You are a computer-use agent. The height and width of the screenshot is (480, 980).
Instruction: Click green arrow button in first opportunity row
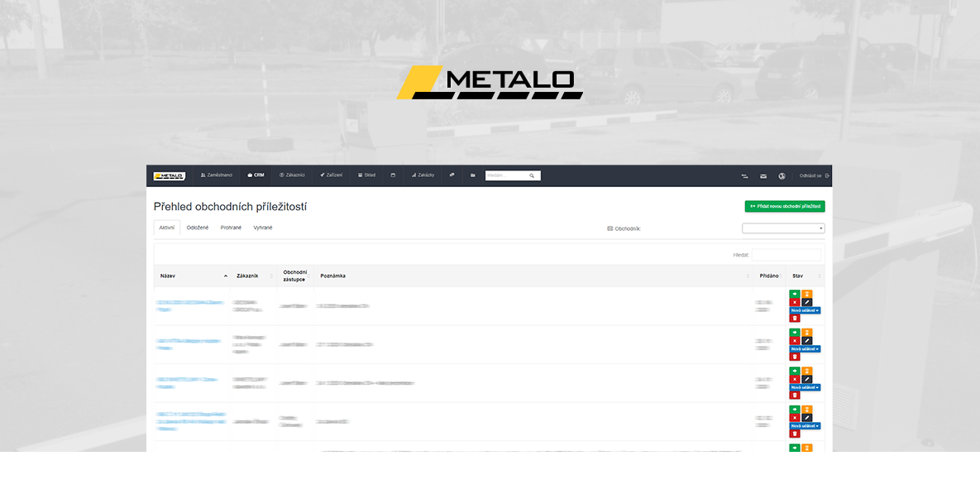[x=795, y=294]
